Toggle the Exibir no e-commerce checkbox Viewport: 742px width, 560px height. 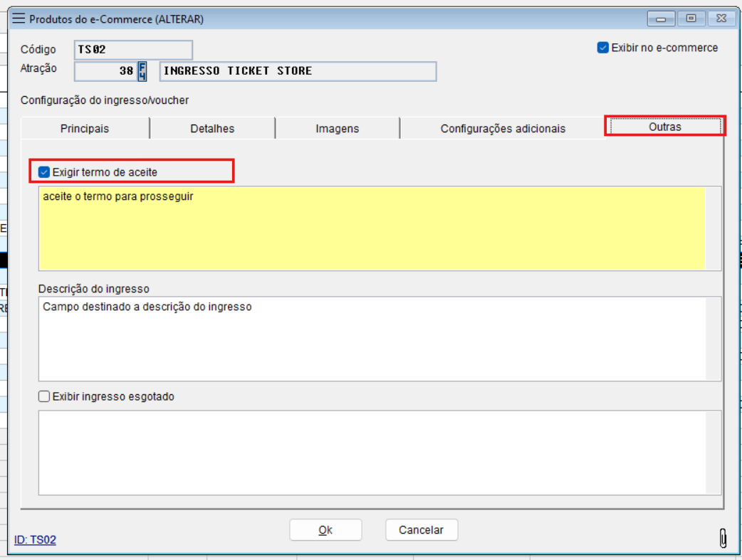tap(603, 48)
